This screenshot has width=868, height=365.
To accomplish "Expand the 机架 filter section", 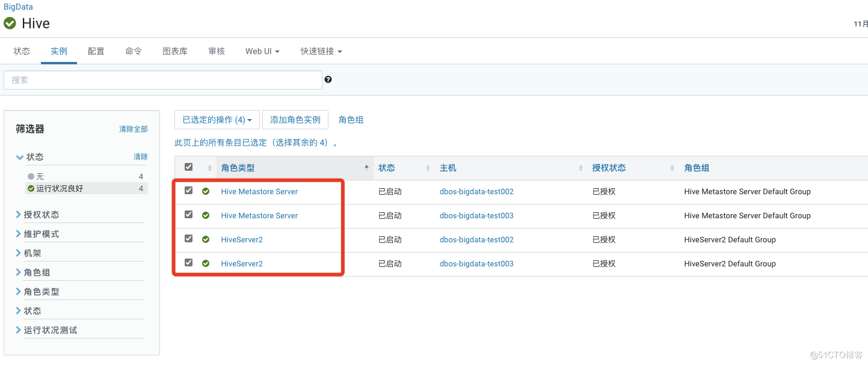I will click(x=28, y=253).
